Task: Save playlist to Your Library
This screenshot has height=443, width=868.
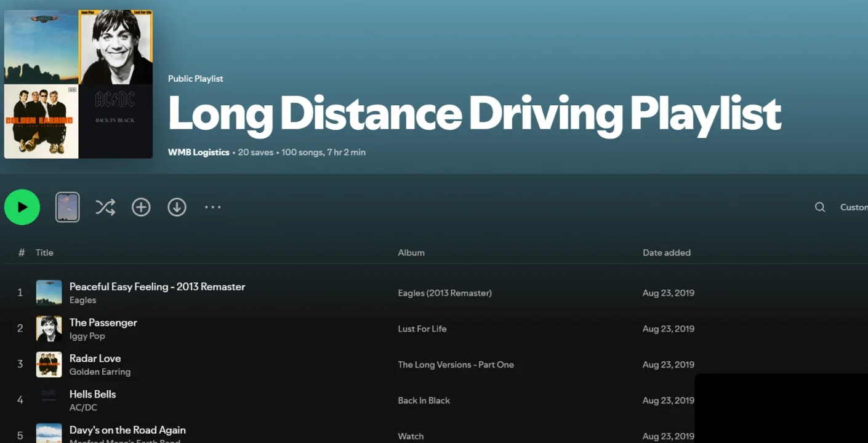Action: (141, 207)
